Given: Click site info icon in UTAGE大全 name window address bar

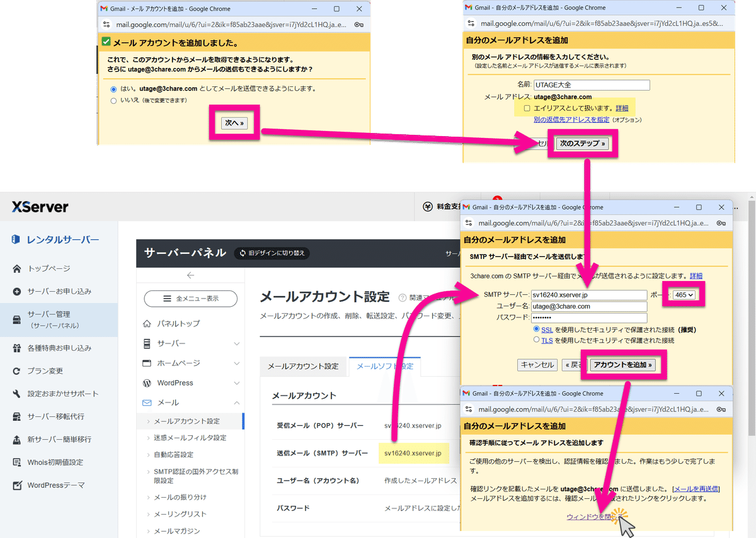Looking at the screenshot, I should (471, 24).
